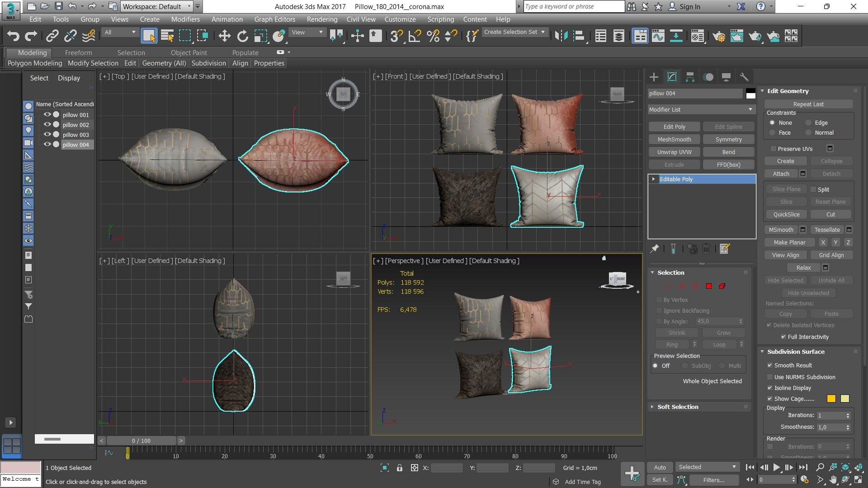
Task: Expand the Editable Poly stack entry
Action: point(653,179)
